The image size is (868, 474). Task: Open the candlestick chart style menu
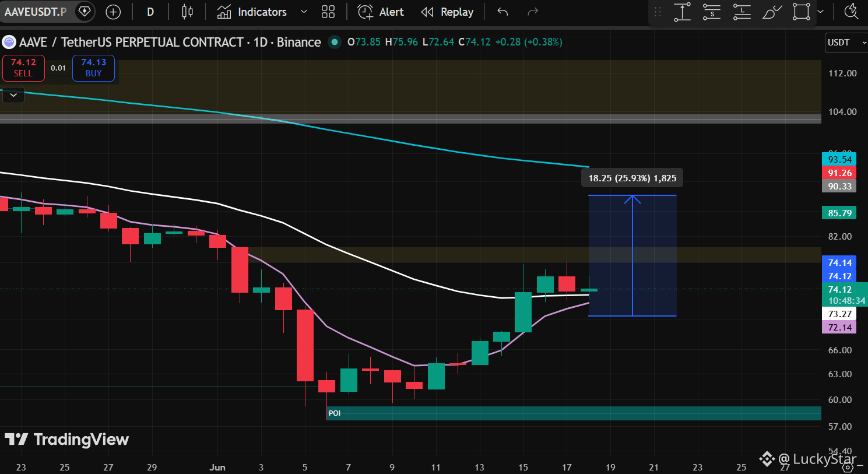click(187, 12)
